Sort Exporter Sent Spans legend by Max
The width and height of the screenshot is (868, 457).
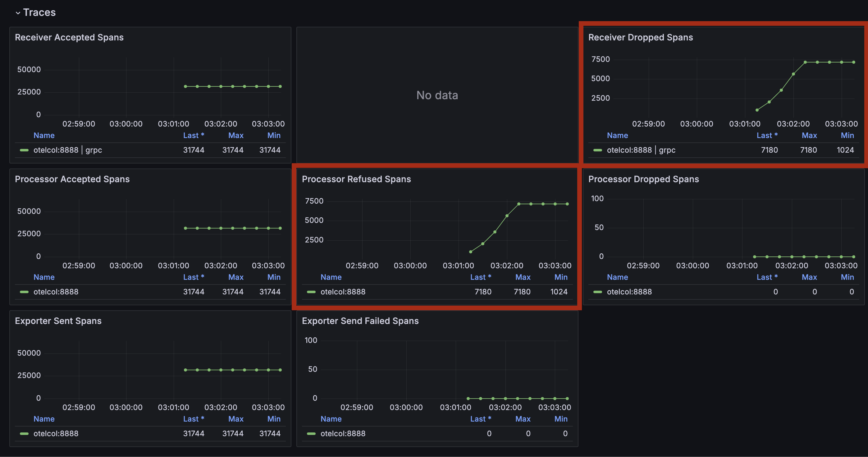tap(236, 418)
